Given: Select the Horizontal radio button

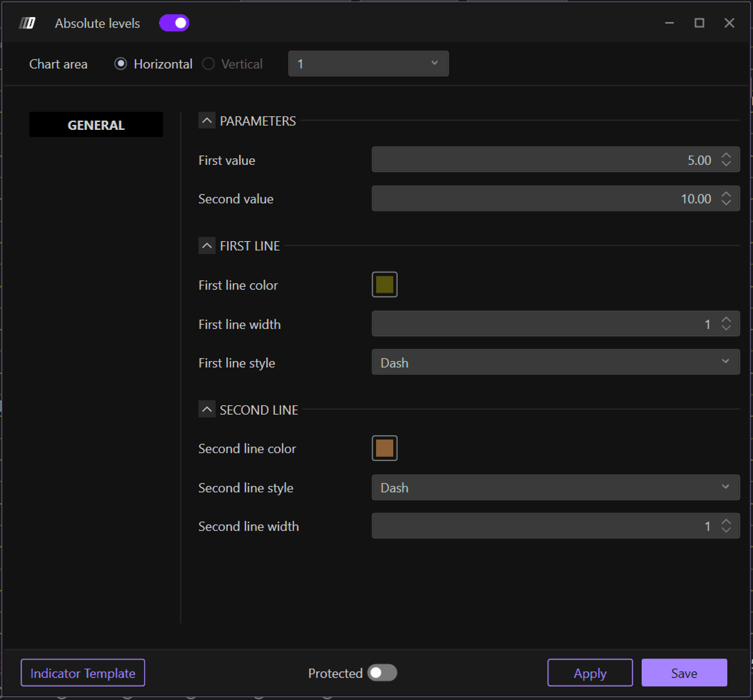Looking at the screenshot, I should click(x=120, y=64).
